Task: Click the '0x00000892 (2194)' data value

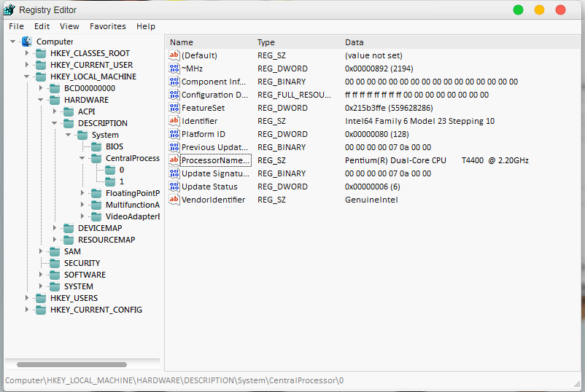Action: (x=379, y=68)
